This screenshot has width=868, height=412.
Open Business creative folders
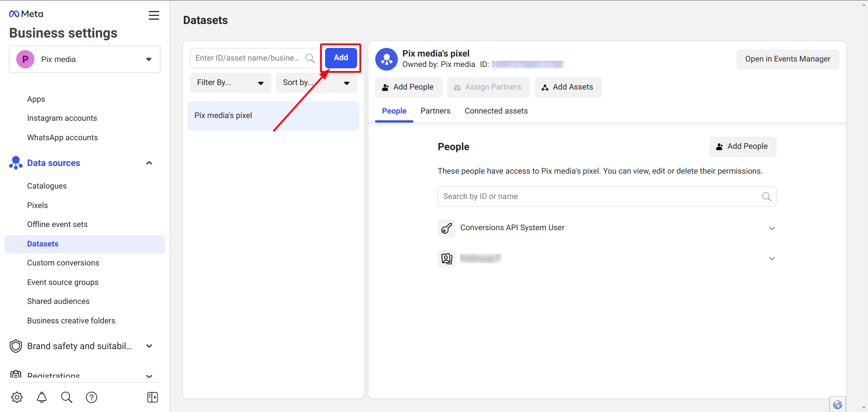[x=71, y=321]
